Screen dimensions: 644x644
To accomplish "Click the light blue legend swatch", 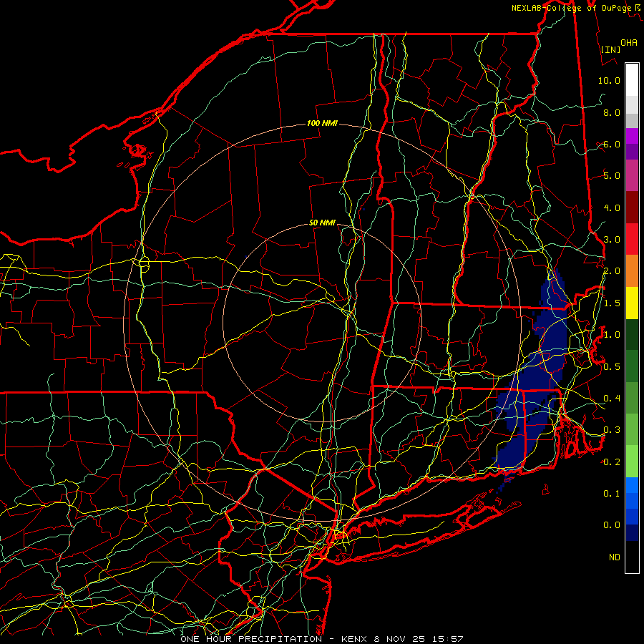I will pyautogui.click(x=632, y=485).
